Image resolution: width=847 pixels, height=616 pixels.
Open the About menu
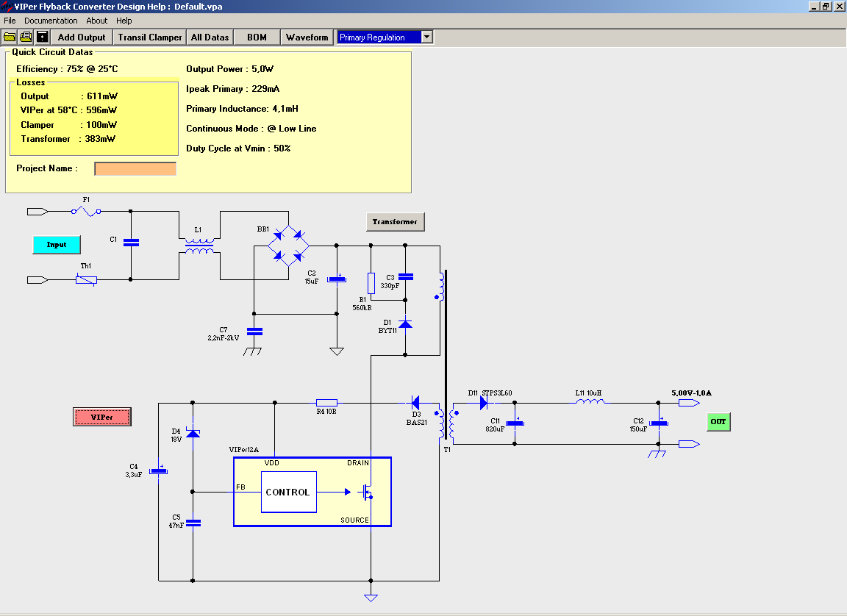pos(96,21)
